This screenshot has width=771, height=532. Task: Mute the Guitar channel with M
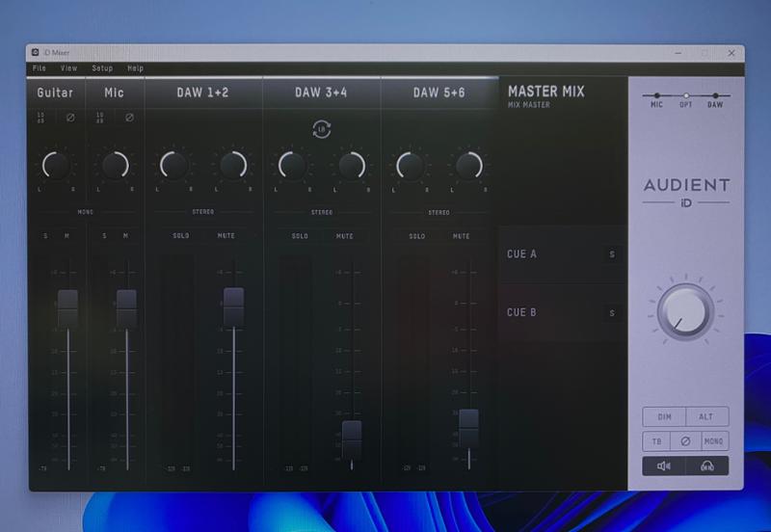click(66, 236)
